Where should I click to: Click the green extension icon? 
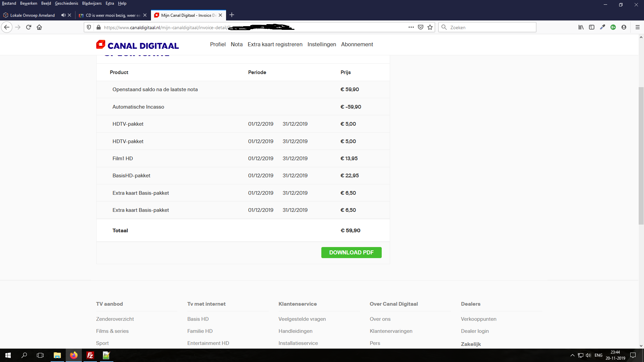pyautogui.click(x=613, y=27)
